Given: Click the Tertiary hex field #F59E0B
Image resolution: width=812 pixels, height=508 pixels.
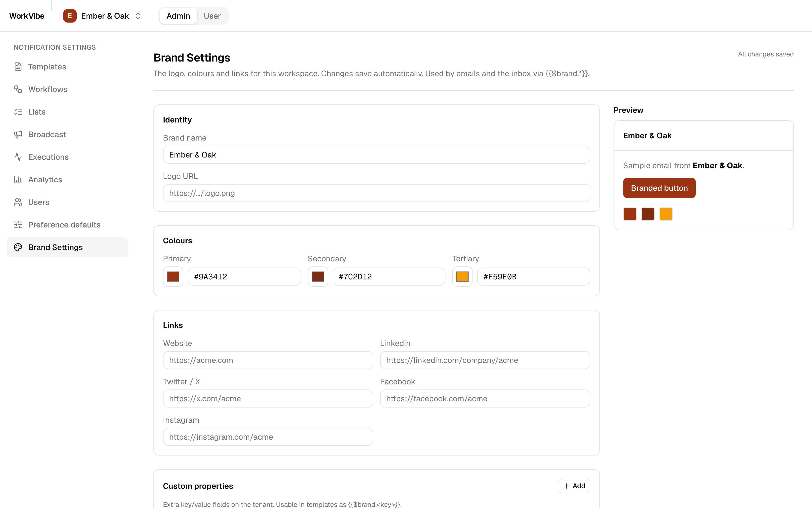Looking at the screenshot, I should [x=533, y=277].
